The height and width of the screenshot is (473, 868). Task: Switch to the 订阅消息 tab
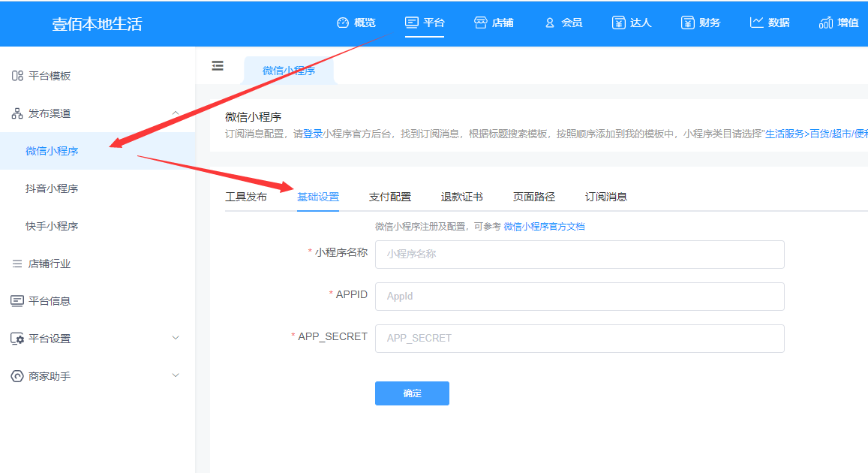[605, 197]
